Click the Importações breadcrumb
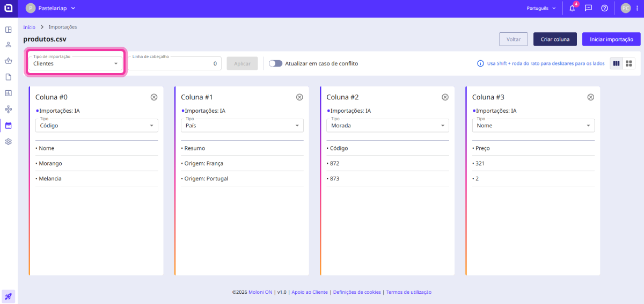This screenshot has width=644, height=304. point(63,27)
